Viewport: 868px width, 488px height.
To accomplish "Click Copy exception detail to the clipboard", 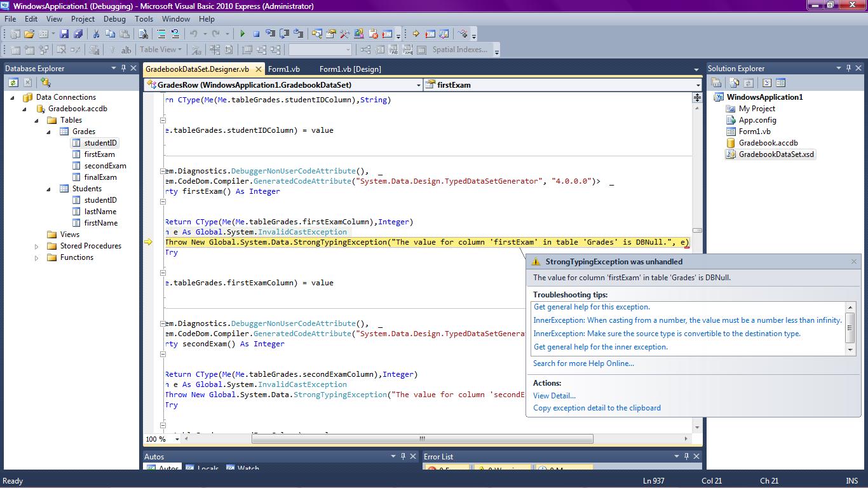I will click(597, 408).
